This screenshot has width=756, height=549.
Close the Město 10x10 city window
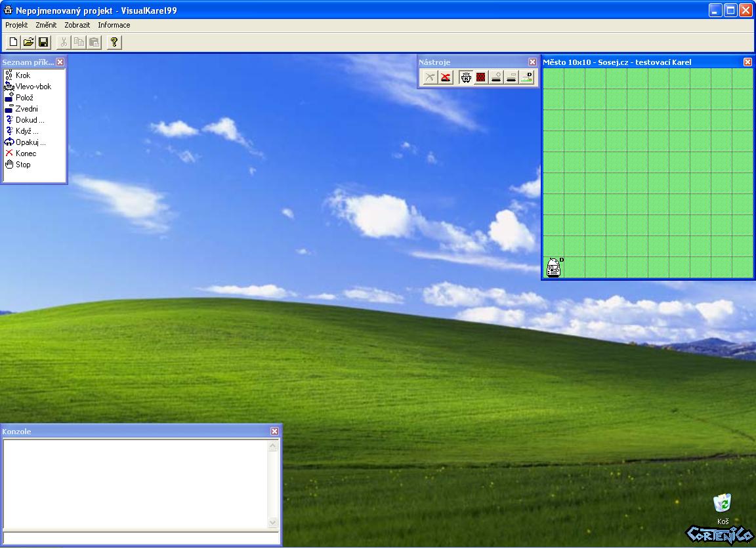click(x=747, y=62)
